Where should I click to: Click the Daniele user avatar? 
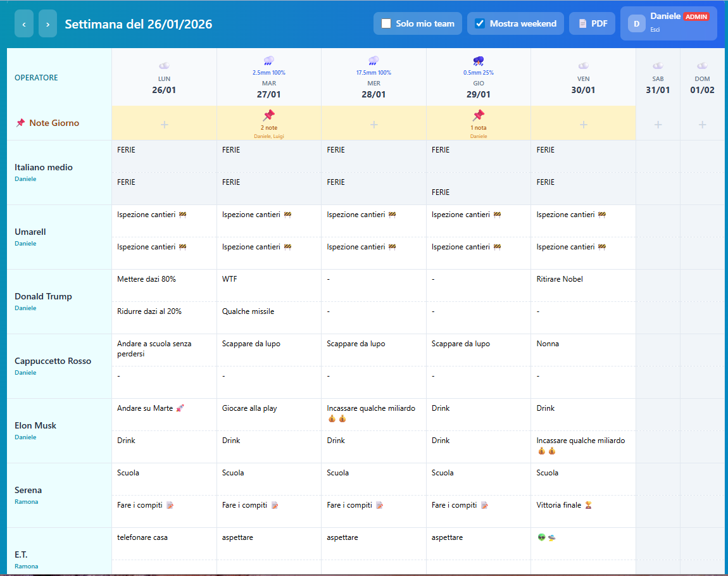pos(636,23)
